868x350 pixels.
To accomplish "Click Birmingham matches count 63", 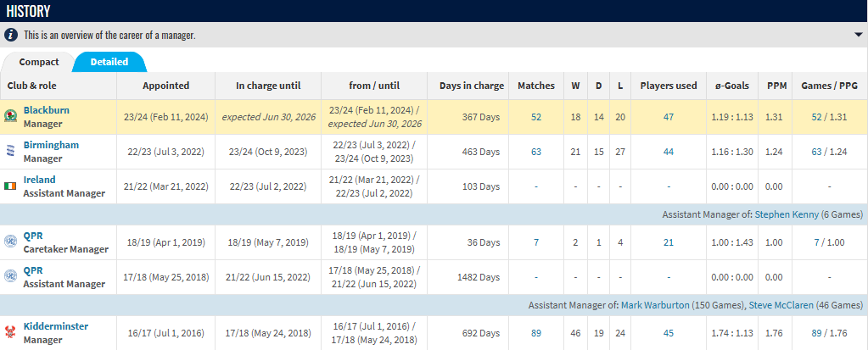I will coord(536,152).
